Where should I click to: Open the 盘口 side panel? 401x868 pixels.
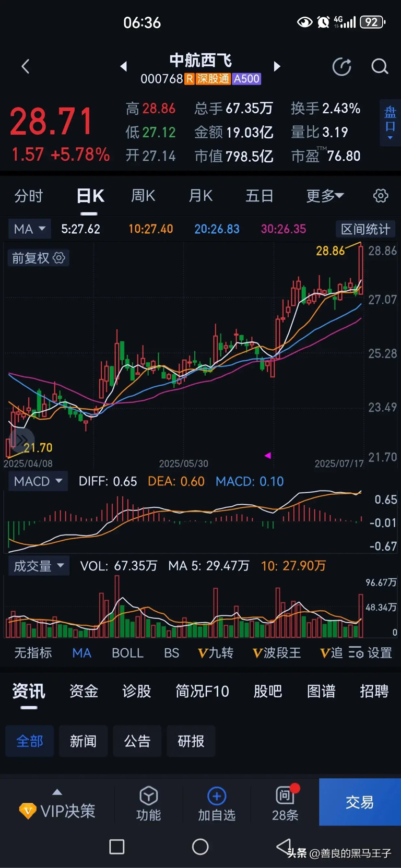390,123
